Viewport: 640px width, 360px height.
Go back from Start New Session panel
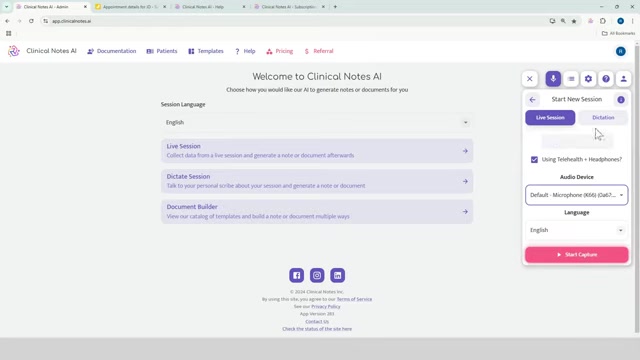point(532,100)
